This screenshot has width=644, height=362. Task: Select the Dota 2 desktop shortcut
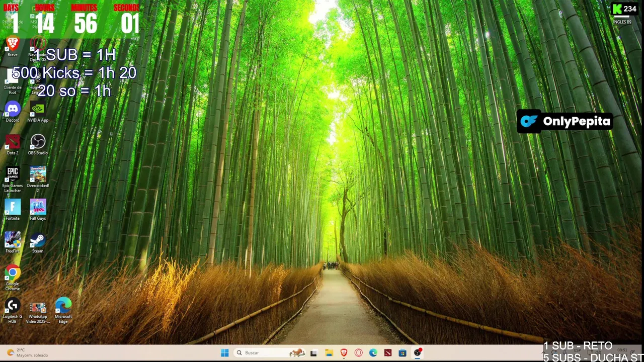(13, 145)
